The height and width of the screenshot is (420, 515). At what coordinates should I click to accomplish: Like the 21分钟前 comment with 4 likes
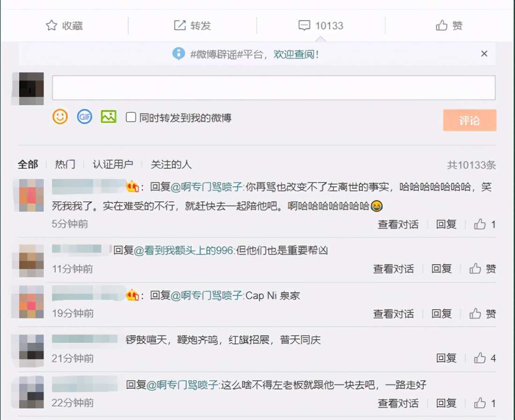(480, 358)
